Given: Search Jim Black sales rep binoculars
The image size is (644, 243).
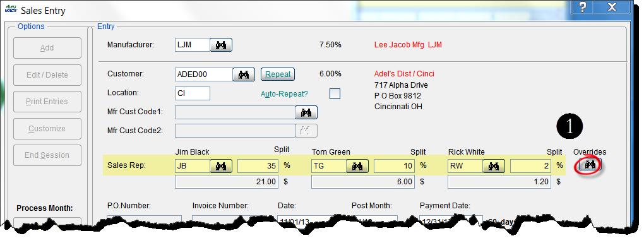Looking at the screenshot, I should (221, 166).
